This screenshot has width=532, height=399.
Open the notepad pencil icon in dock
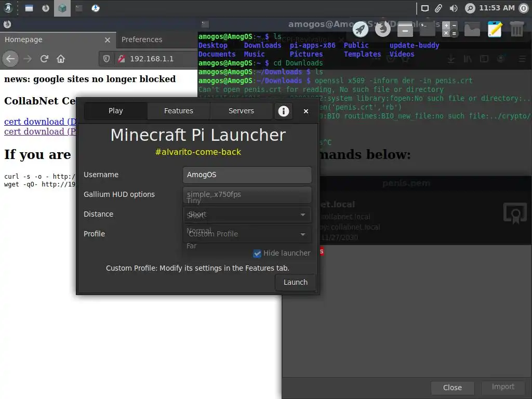point(495,29)
